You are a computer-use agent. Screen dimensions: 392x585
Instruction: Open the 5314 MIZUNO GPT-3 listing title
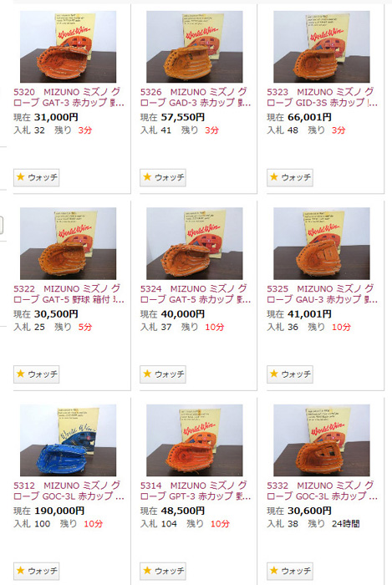pos(196,491)
